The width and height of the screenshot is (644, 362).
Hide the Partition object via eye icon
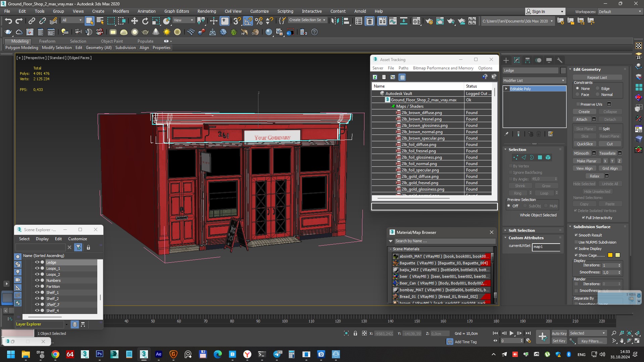click(x=37, y=287)
